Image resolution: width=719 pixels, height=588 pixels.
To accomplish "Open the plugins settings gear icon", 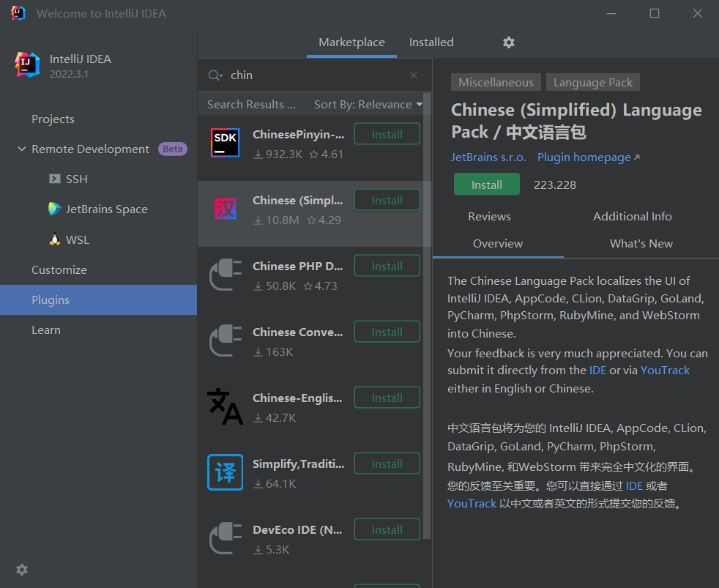I will pos(509,42).
